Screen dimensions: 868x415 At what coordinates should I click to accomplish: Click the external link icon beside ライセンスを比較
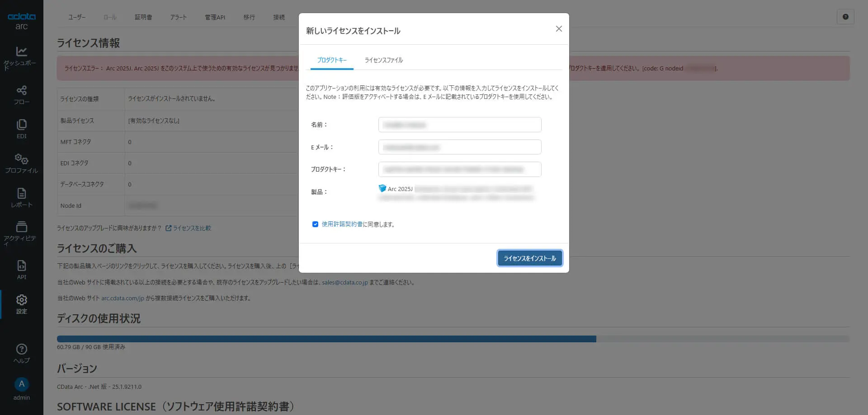tap(169, 228)
